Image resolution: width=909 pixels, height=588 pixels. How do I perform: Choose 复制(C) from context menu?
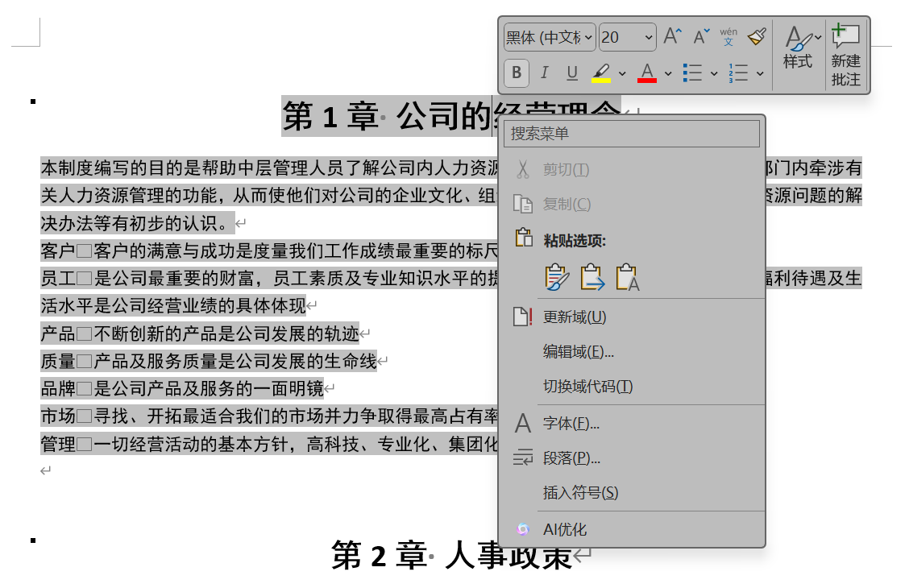[631, 204]
